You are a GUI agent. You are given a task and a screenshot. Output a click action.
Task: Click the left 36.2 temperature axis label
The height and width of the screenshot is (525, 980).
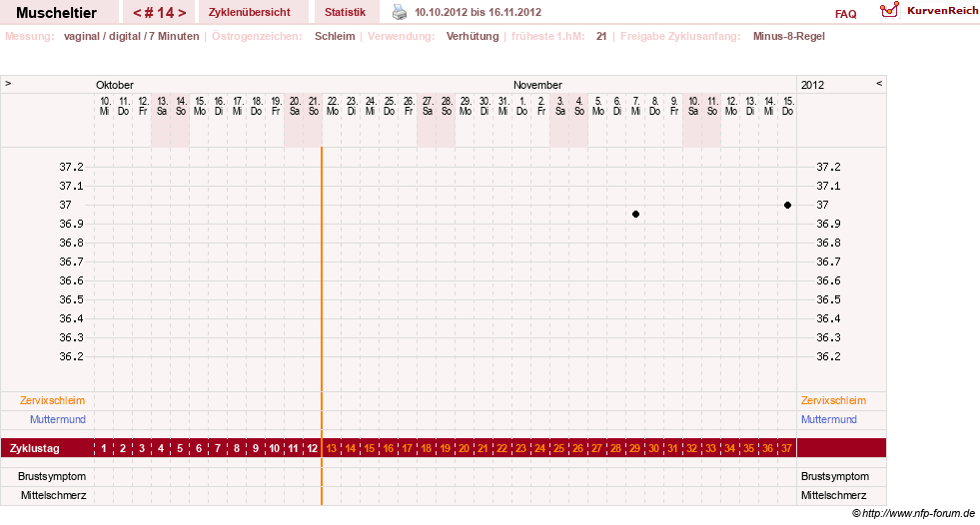pyautogui.click(x=71, y=356)
